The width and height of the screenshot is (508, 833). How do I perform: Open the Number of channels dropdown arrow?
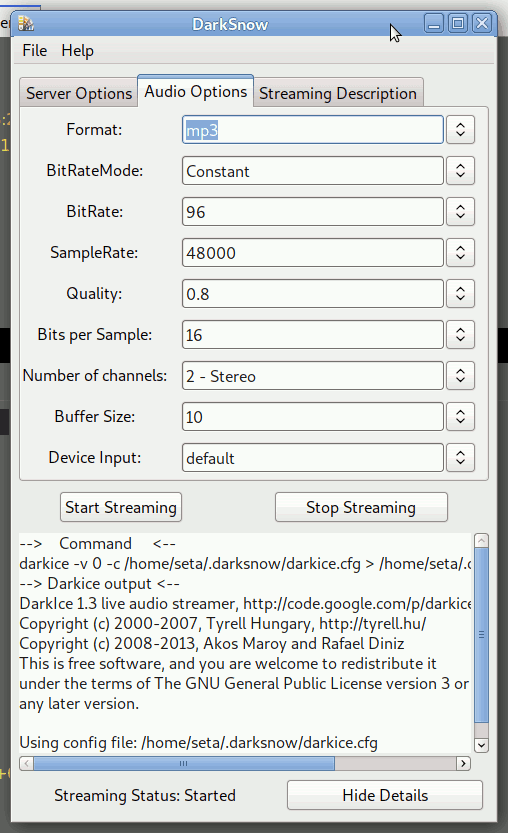[460, 376]
